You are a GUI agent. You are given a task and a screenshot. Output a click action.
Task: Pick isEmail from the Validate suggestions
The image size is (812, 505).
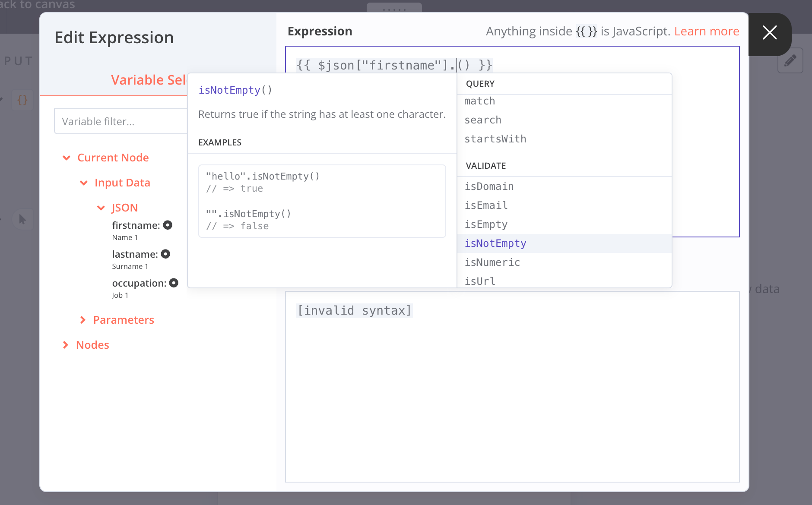[486, 205]
